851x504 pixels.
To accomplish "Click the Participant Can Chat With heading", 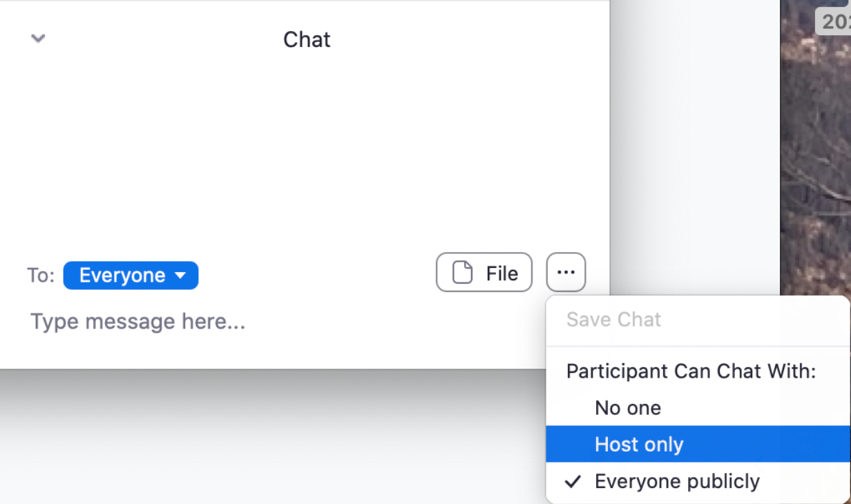I will tap(691, 371).
